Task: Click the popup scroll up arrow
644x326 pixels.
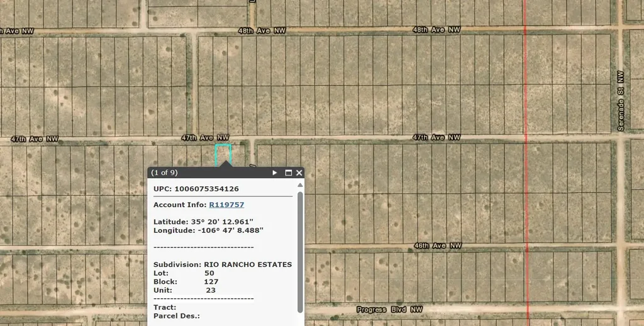Action: (x=300, y=185)
